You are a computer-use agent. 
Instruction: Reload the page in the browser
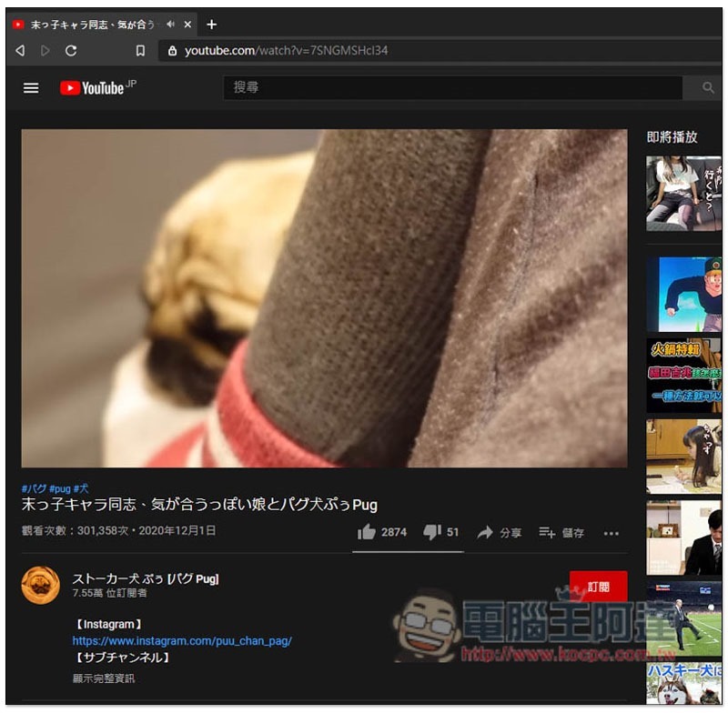tap(71, 51)
